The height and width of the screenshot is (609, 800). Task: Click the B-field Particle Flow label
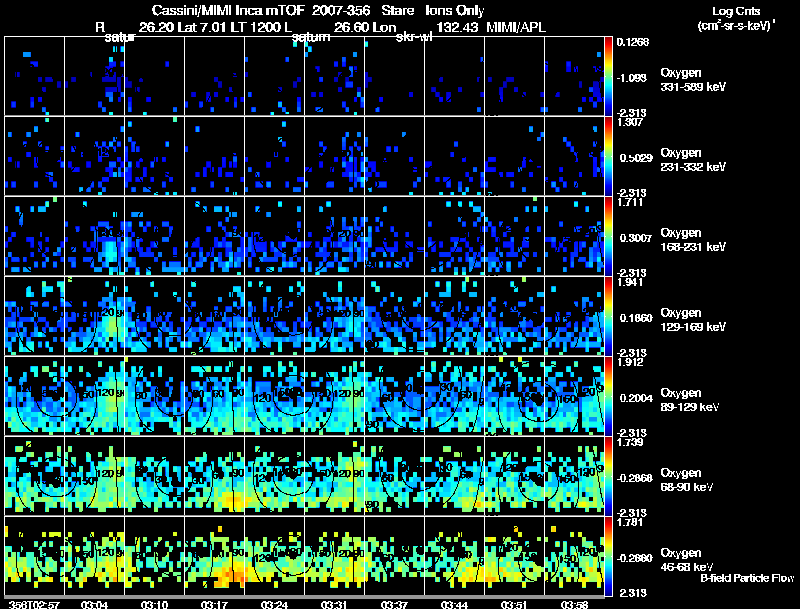746,578
